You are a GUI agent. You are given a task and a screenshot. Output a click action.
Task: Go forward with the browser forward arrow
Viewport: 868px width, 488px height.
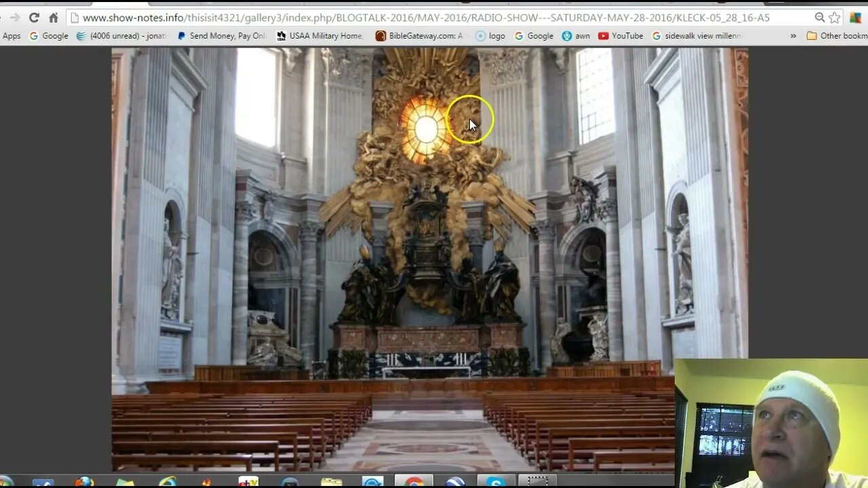[x=14, y=18]
